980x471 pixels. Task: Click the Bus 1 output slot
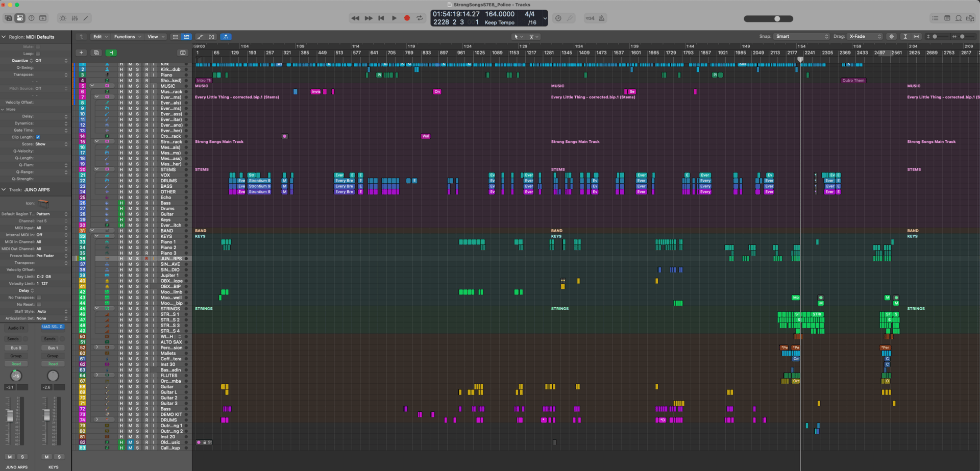pyautogui.click(x=53, y=348)
